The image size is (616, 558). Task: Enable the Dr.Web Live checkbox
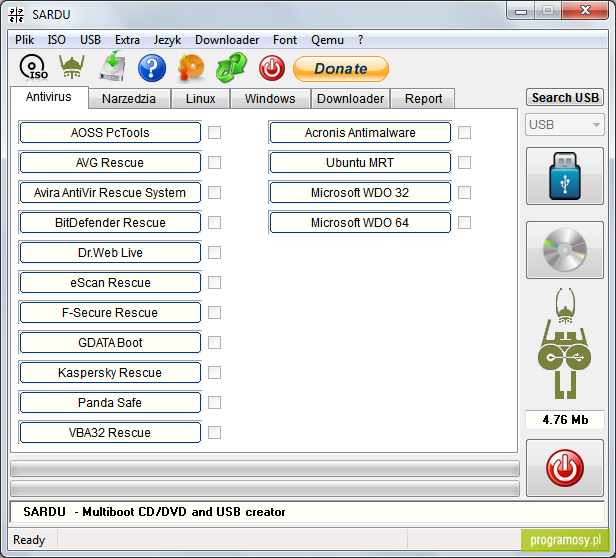click(214, 252)
